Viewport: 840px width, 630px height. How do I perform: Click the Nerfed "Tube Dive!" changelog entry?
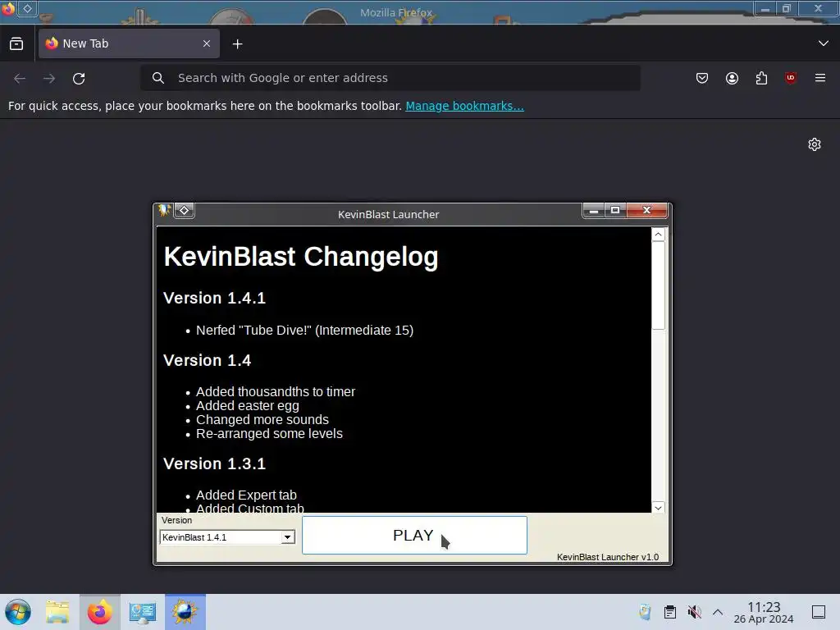click(x=305, y=330)
